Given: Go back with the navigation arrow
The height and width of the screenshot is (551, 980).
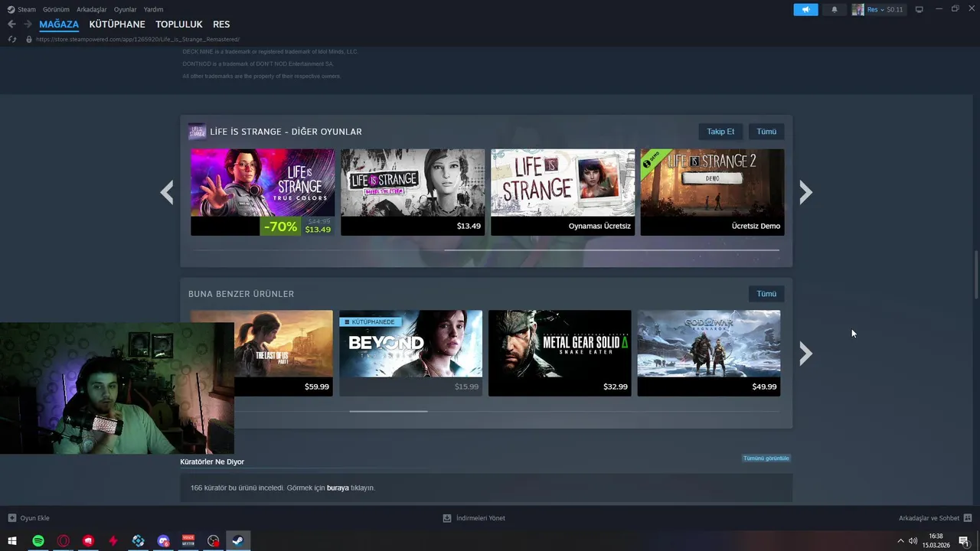Looking at the screenshot, I should pos(11,24).
